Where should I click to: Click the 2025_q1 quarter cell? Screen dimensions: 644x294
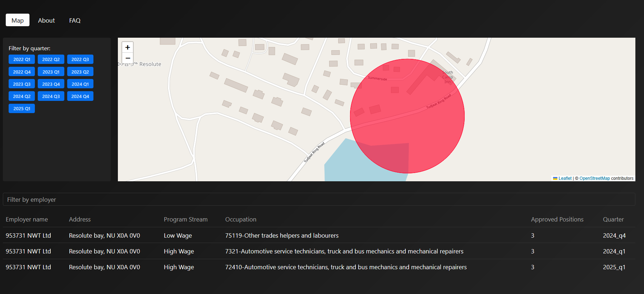point(614,267)
